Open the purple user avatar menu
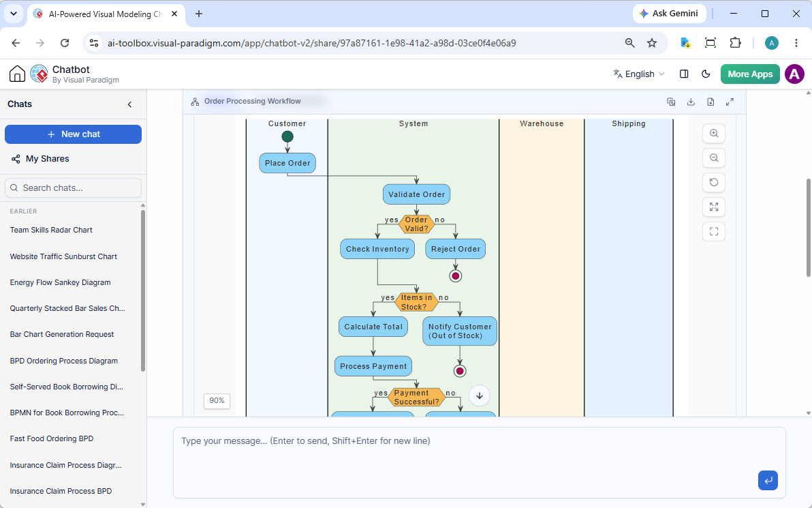This screenshot has width=812, height=508. (x=794, y=74)
